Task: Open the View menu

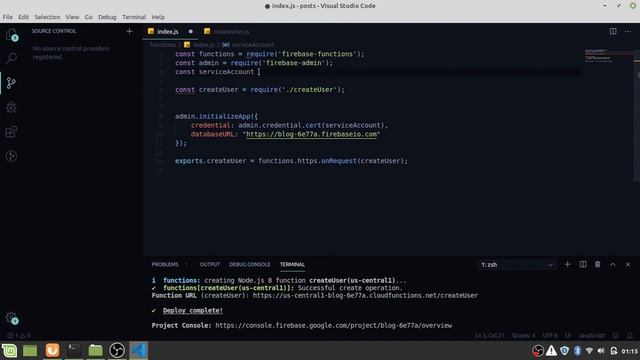Action: coord(72,17)
